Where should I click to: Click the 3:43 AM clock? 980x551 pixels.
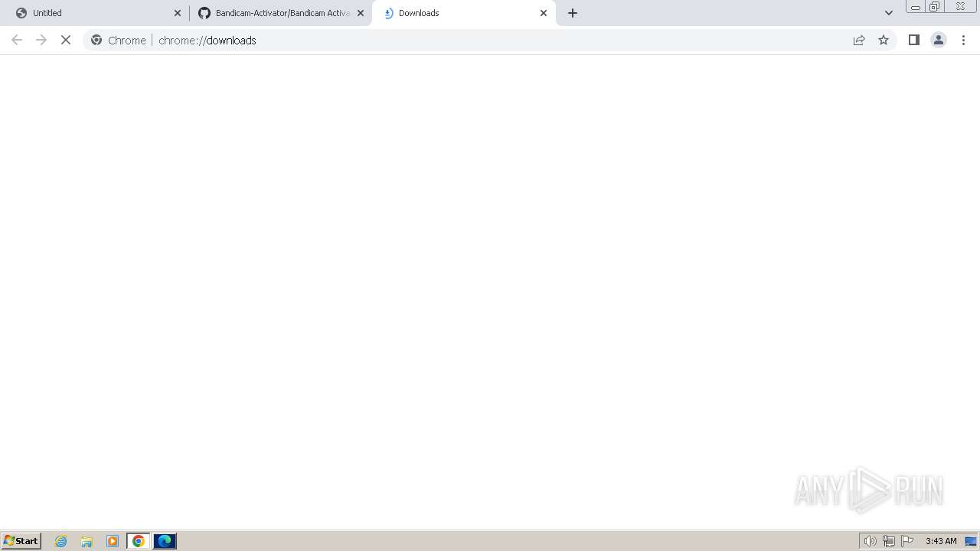click(x=941, y=541)
